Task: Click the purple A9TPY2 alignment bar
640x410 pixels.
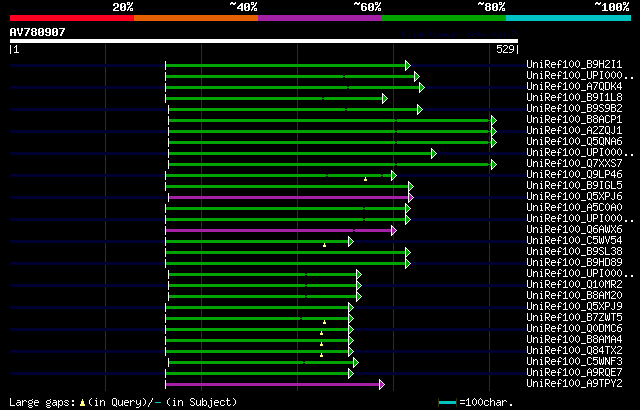Action: pos(272,384)
